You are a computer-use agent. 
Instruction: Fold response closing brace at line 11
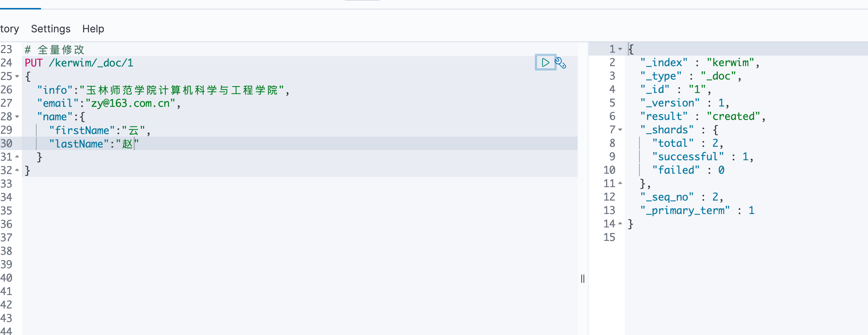pos(620,183)
